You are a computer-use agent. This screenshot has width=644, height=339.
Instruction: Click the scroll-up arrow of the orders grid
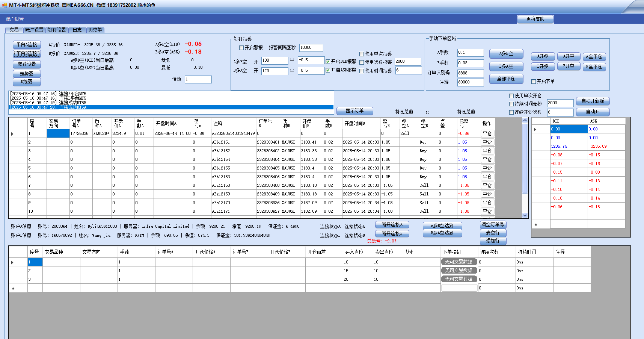(525, 121)
